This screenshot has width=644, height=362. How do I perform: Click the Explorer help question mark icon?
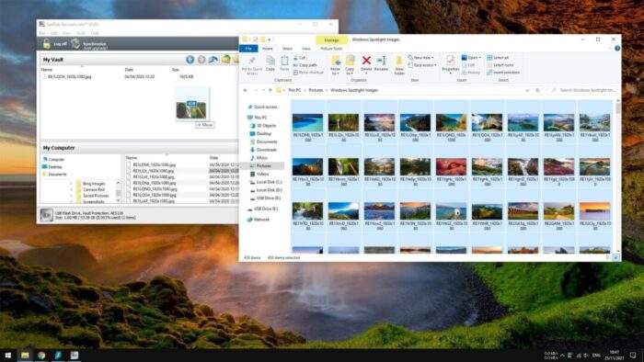(x=617, y=49)
